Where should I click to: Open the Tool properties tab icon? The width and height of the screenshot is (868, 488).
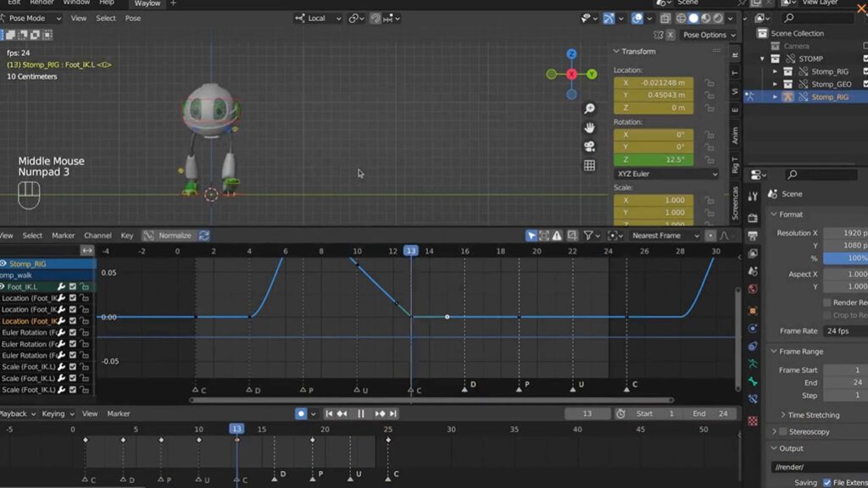click(753, 197)
